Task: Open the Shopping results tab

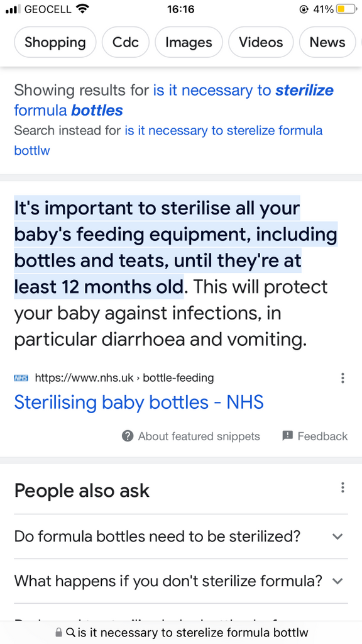Action: pyautogui.click(x=55, y=42)
